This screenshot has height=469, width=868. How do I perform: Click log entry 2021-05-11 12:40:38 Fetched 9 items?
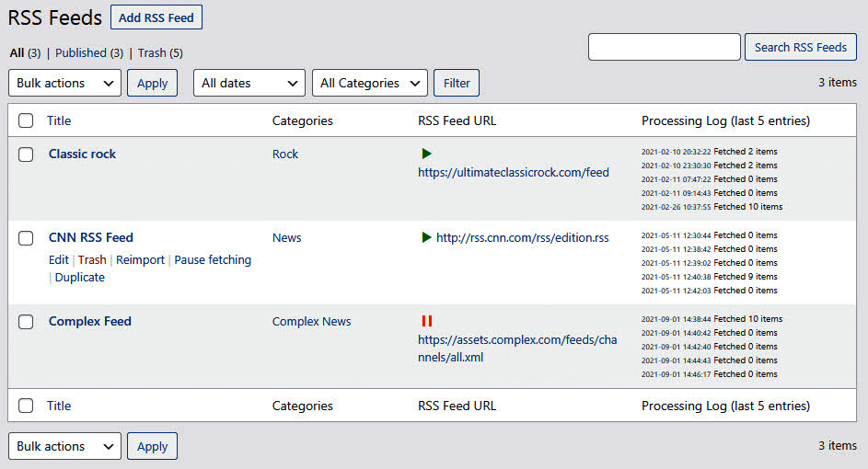(x=709, y=277)
